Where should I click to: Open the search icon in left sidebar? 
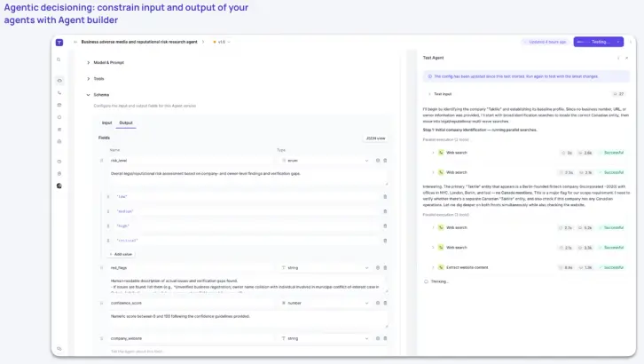(x=59, y=59)
